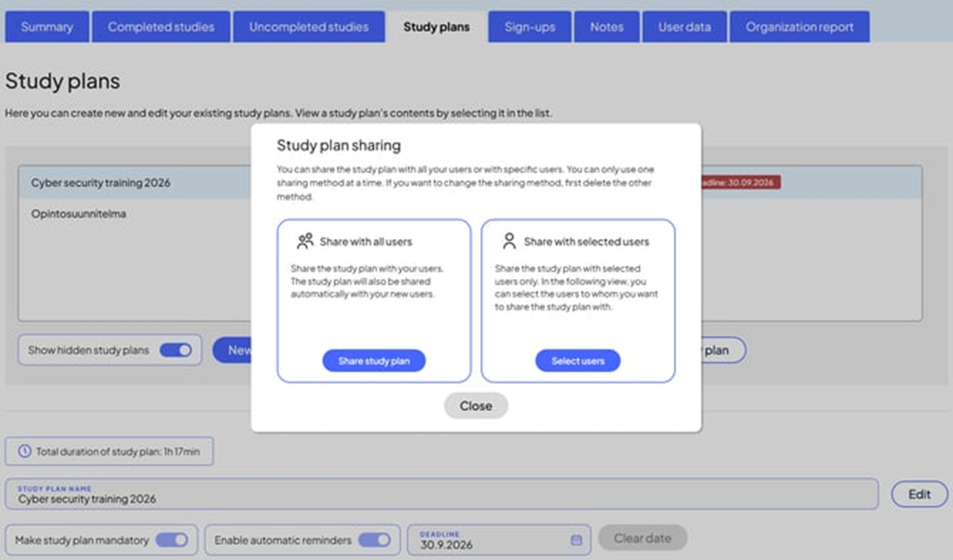The width and height of the screenshot is (953, 560).
Task: Select Opintosuunnitelma in the study plan list
Action: [79, 215]
